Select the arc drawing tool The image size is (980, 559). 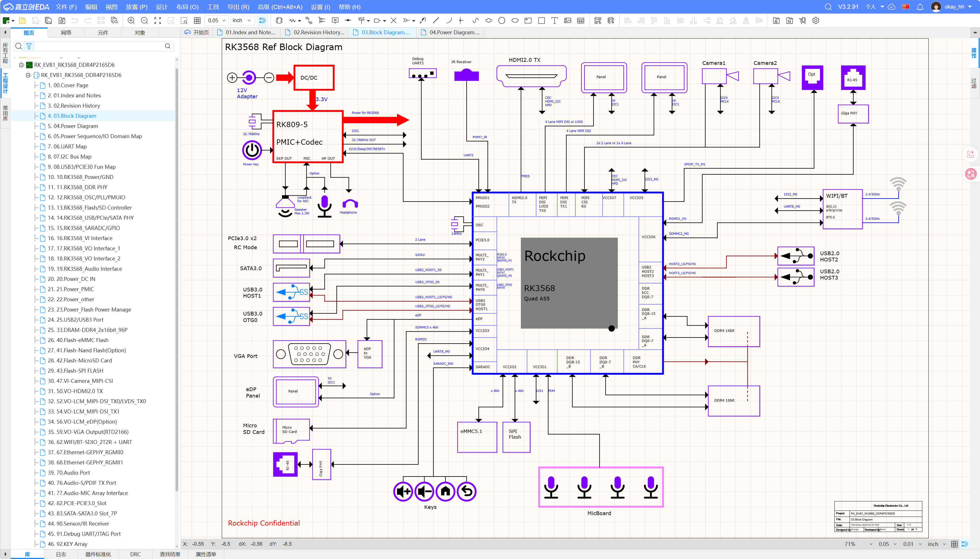click(449, 21)
